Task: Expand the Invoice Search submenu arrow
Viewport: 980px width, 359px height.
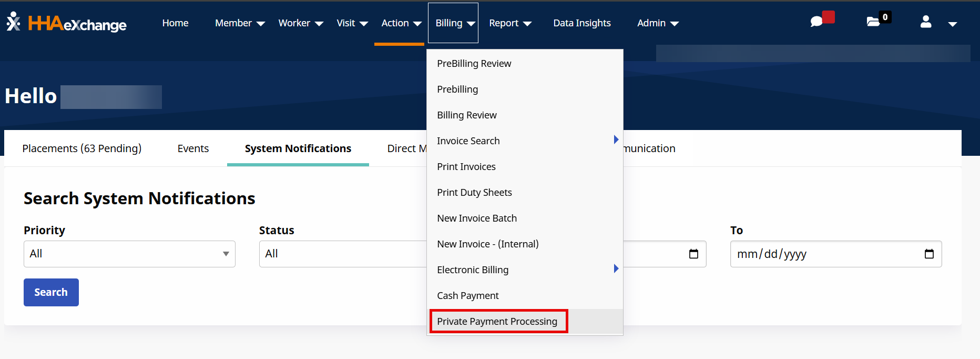Action: coord(616,140)
